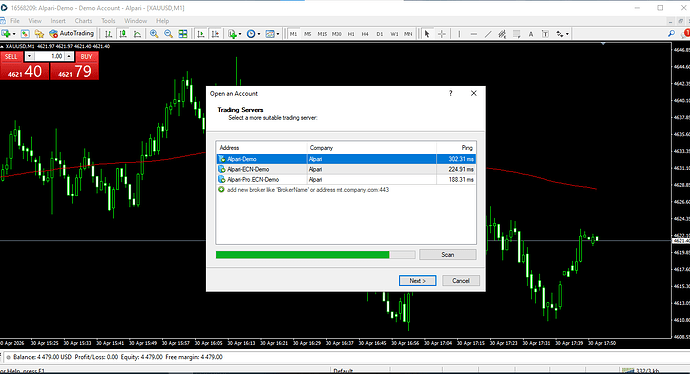Select the Alpari-Pro.ECN-Demo server row
Viewport: 690px width, 374px height.
pyautogui.click(x=346, y=180)
